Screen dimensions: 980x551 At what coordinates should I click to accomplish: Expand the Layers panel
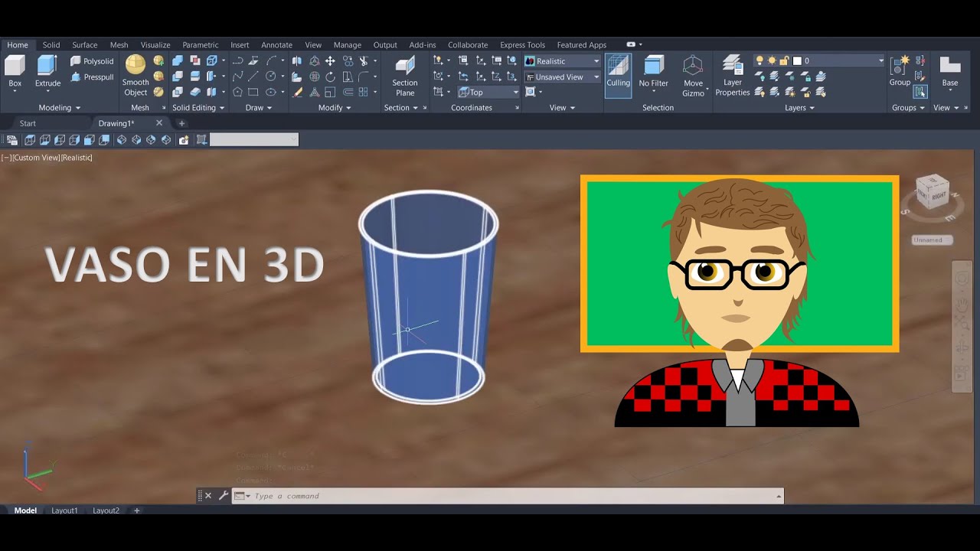click(x=799, y=108)
